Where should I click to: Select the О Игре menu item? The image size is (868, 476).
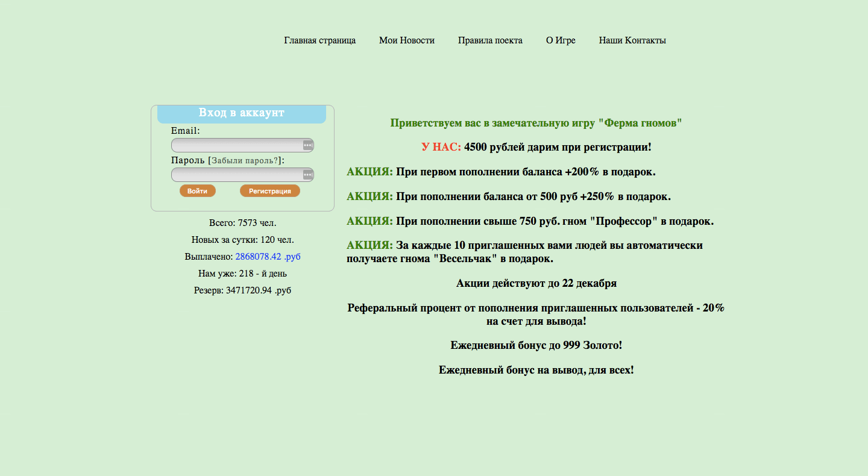click(560, 40)
